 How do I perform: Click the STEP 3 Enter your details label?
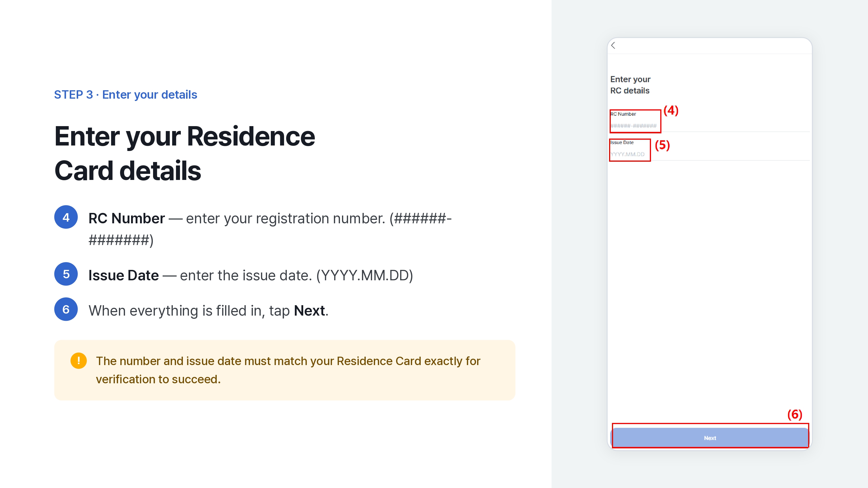pyautogui.click(x=125, y=95)
